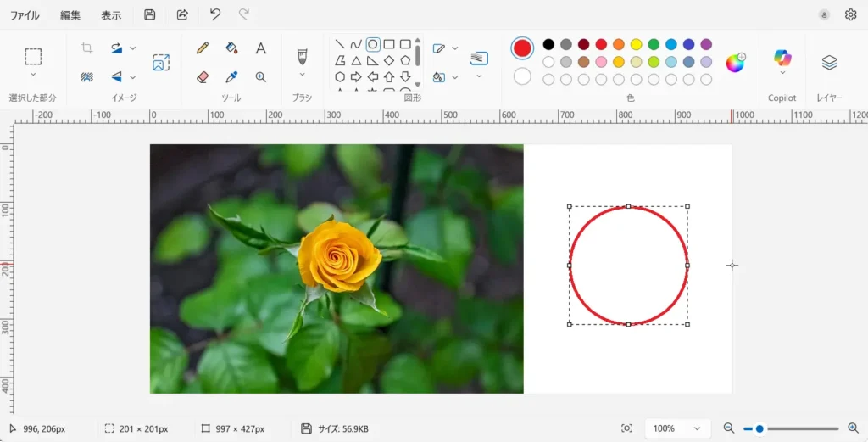Viewport: 868px width, 442px height.
Task: Choose the Right arrow shape
Action: [357, 76]
